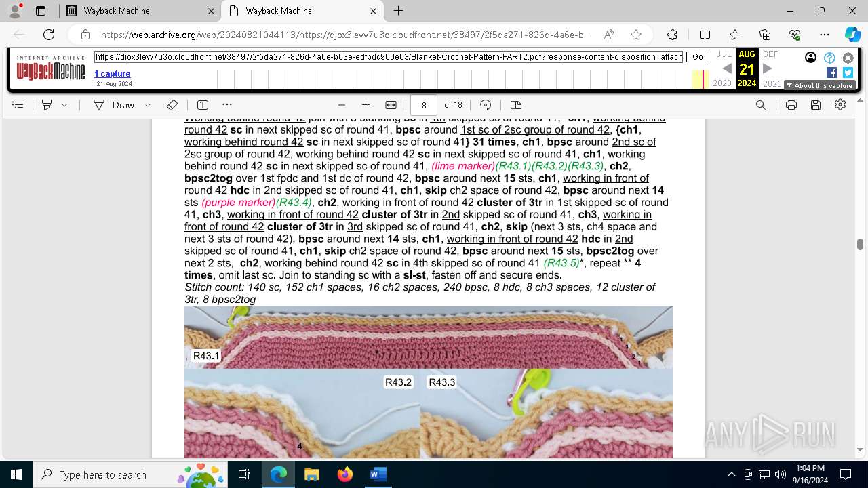This screenshot has height=488, width=868.
Task: Expand the highlight color options dropdown
Action: coord(64,105)
